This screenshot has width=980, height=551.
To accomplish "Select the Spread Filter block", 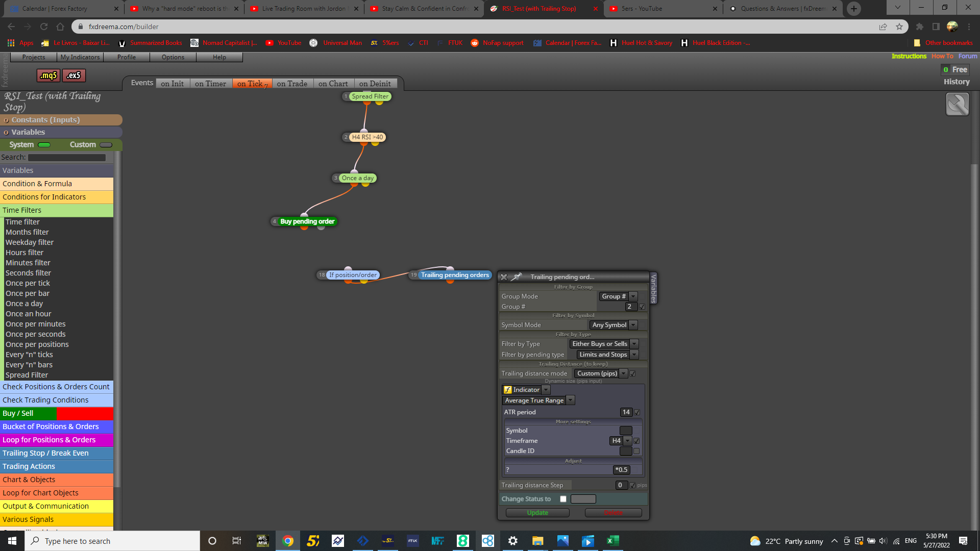I will (x=370, y=96).
